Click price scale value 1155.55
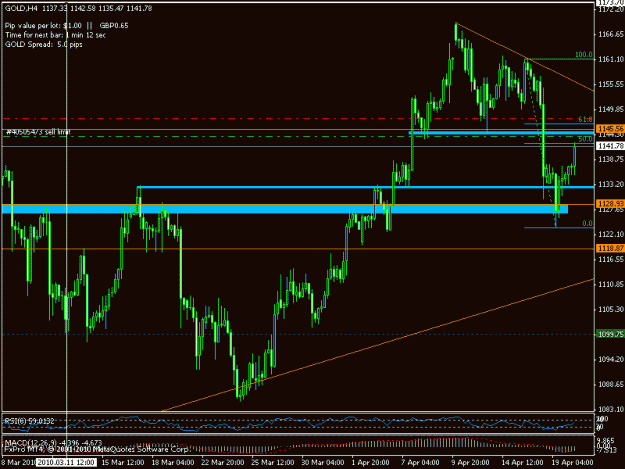The width and height of the screenshot is (625, 469). click(x=611, y=84)
